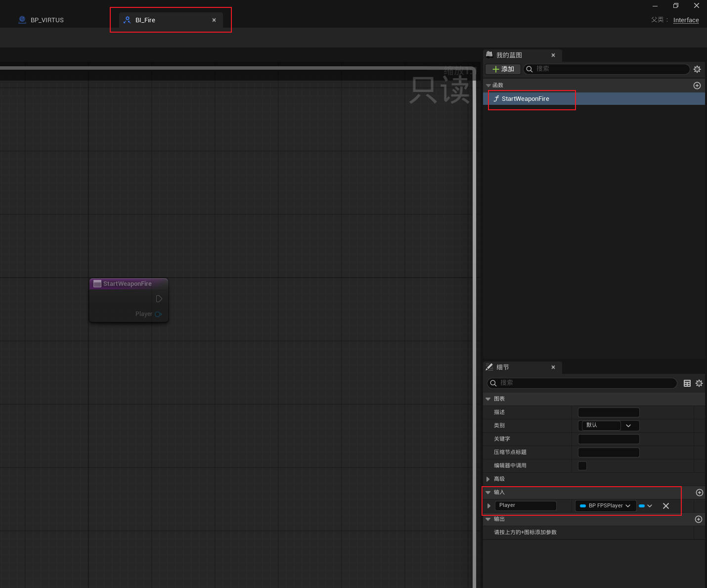This screenshot has height=588, width=707.
Task: Click the 压缩节点标题 property label
Action: pyautogui.click(x=510, y=452)
